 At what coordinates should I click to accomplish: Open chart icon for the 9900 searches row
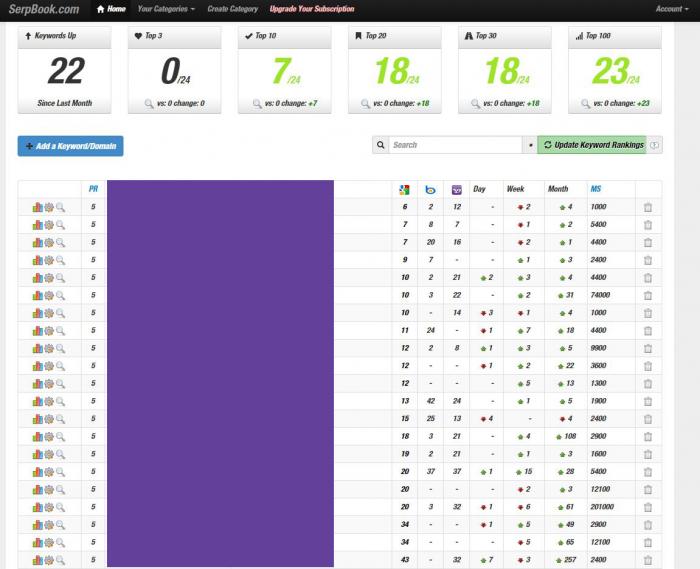click(38, 348)
